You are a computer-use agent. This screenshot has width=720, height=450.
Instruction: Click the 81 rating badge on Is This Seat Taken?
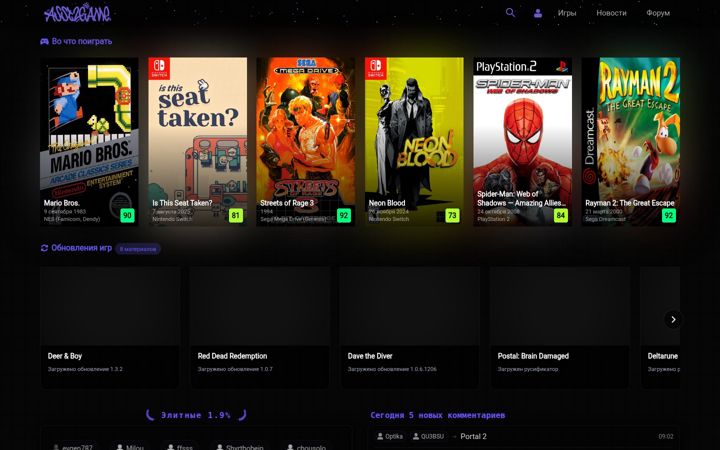click(x=236, y=215)
